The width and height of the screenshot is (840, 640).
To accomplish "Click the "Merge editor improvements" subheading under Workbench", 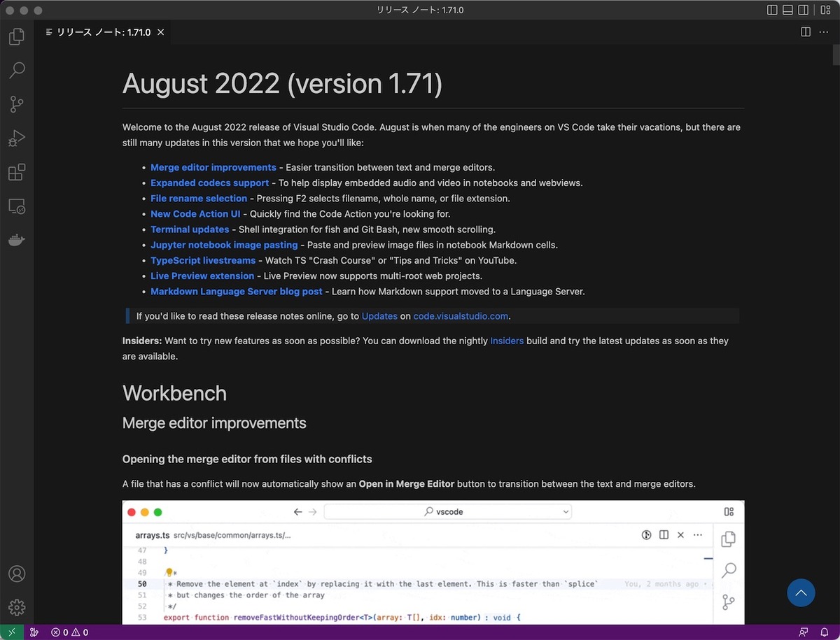I will pyautogui.click(x=214, y=423).
